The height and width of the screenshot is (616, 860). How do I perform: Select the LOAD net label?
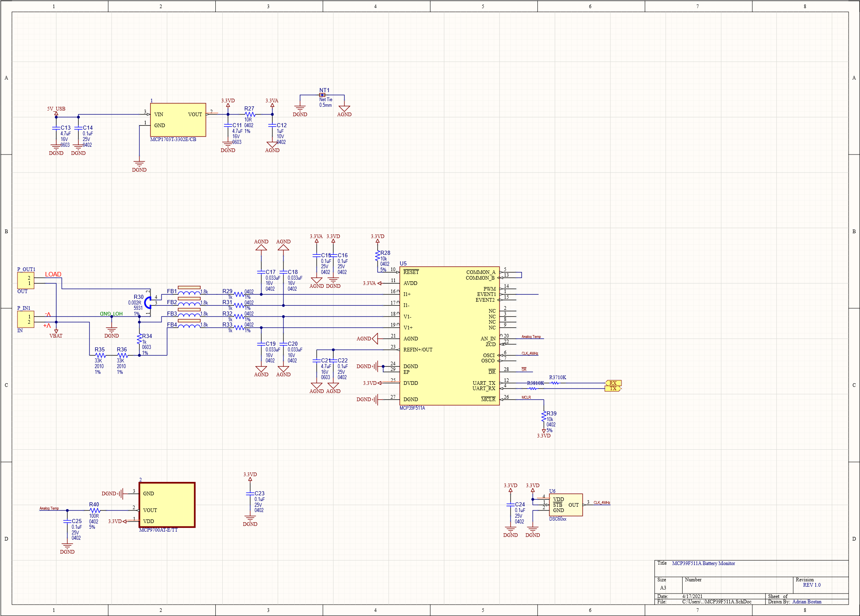click(53, 274)
